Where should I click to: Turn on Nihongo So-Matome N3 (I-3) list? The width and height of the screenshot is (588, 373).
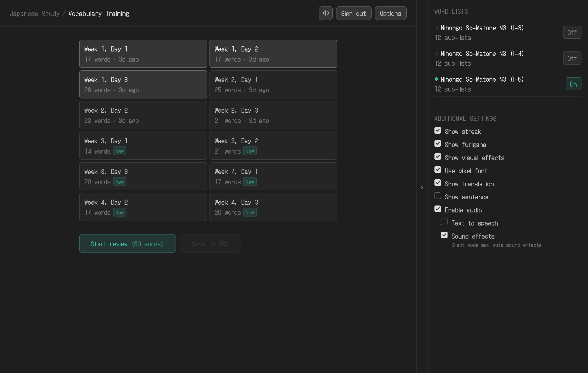572,32
